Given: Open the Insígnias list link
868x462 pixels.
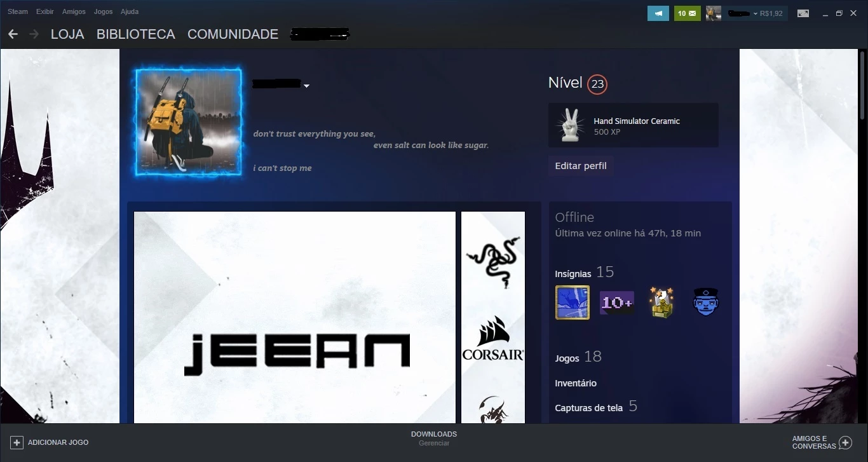Looking at the screenshot, I should 585,273.
